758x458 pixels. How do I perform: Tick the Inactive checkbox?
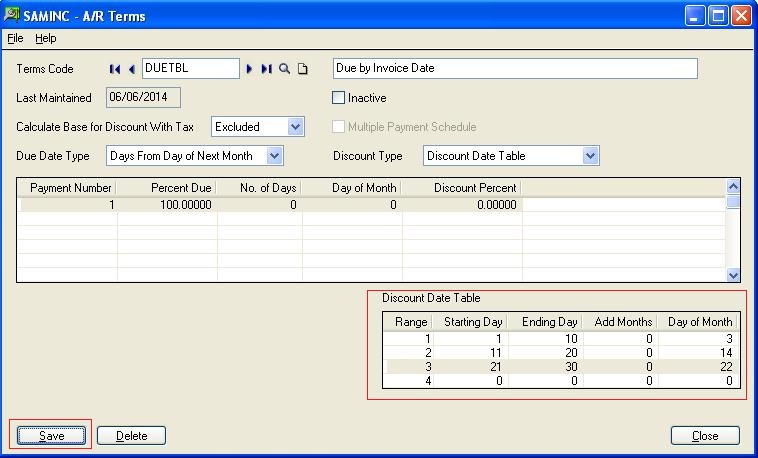pyautogui.click(x=338, y=98)
